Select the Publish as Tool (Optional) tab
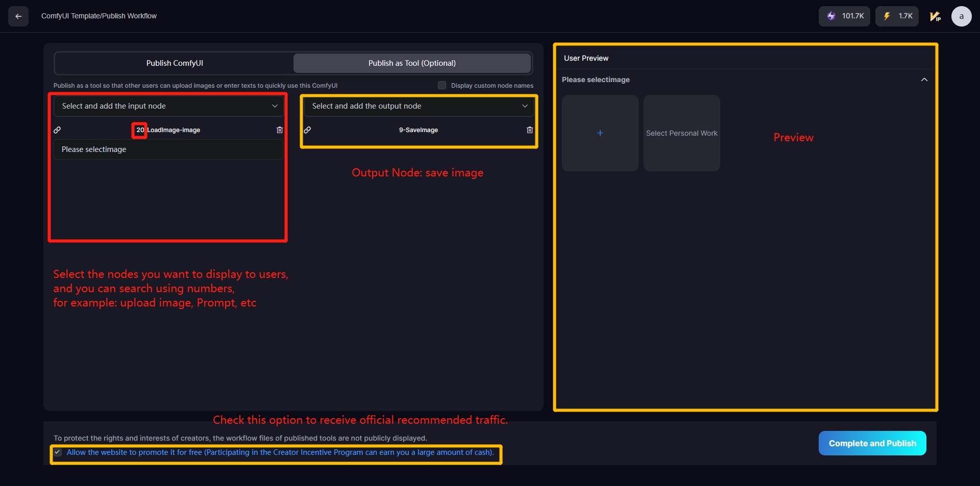The width and height of the screenshot is (980, 486). pos(412,63)
